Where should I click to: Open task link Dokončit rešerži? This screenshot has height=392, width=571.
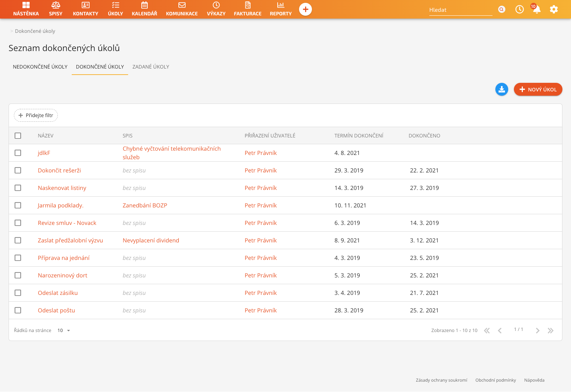click(59, 170)
